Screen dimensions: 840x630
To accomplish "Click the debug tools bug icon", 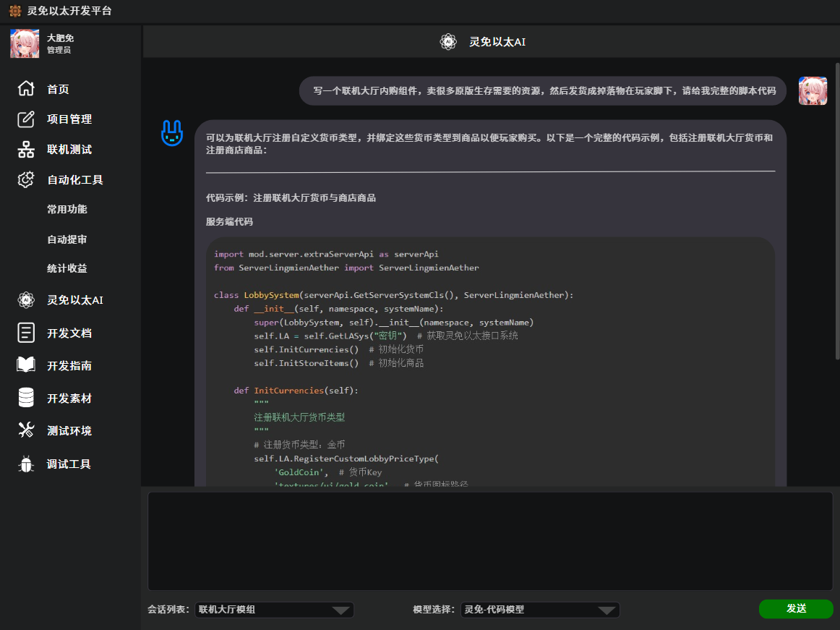I will coord(26,464).
